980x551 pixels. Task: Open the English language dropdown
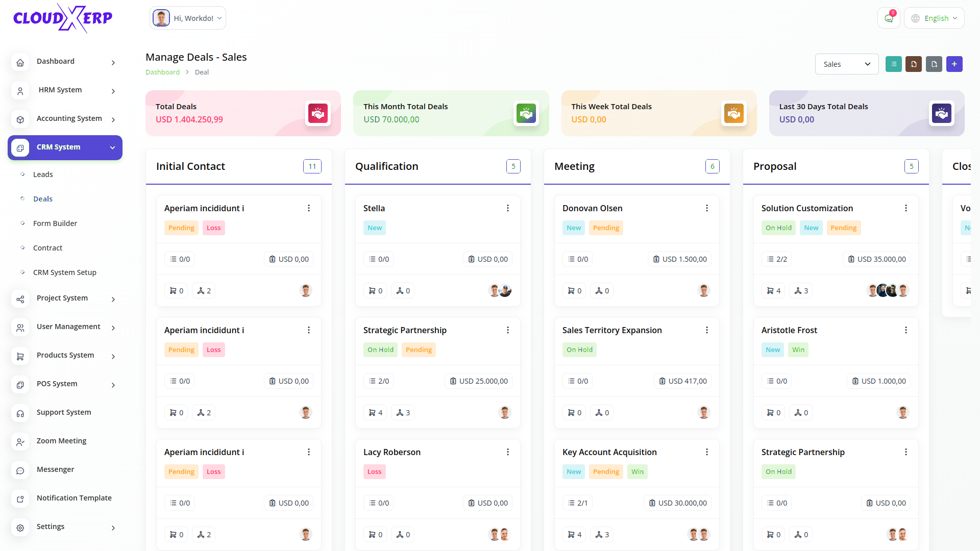point(934,18)
